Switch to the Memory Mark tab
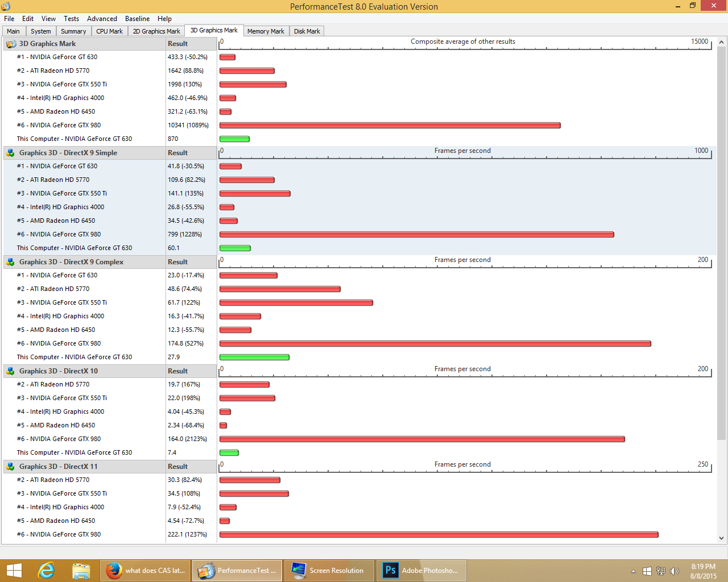 (x=266, y=31)
